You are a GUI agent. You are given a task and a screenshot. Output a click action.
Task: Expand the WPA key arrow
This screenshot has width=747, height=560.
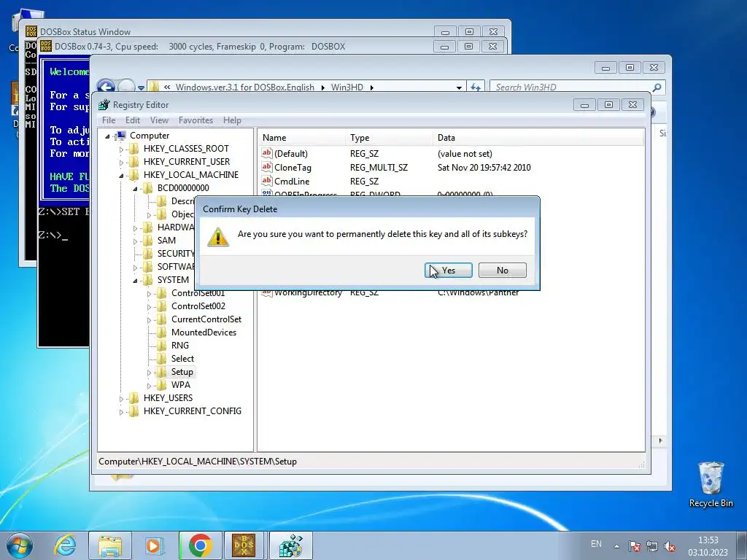click(x=149, y=385)
